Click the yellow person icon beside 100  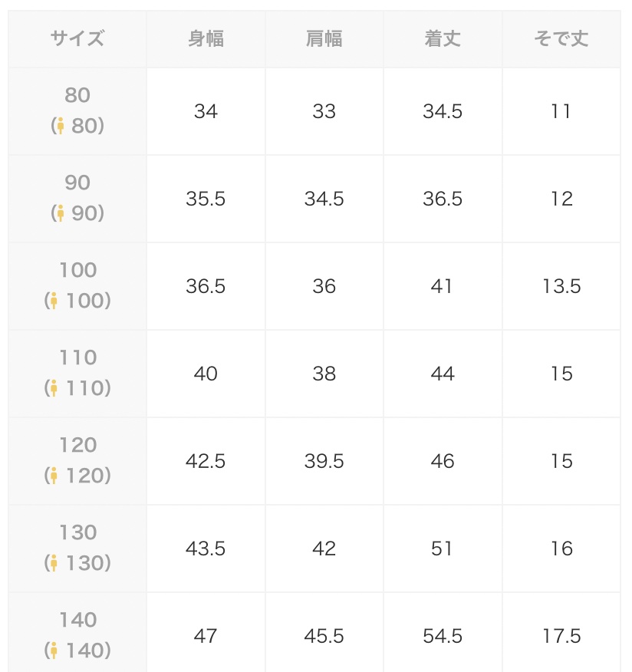(53, 301)
